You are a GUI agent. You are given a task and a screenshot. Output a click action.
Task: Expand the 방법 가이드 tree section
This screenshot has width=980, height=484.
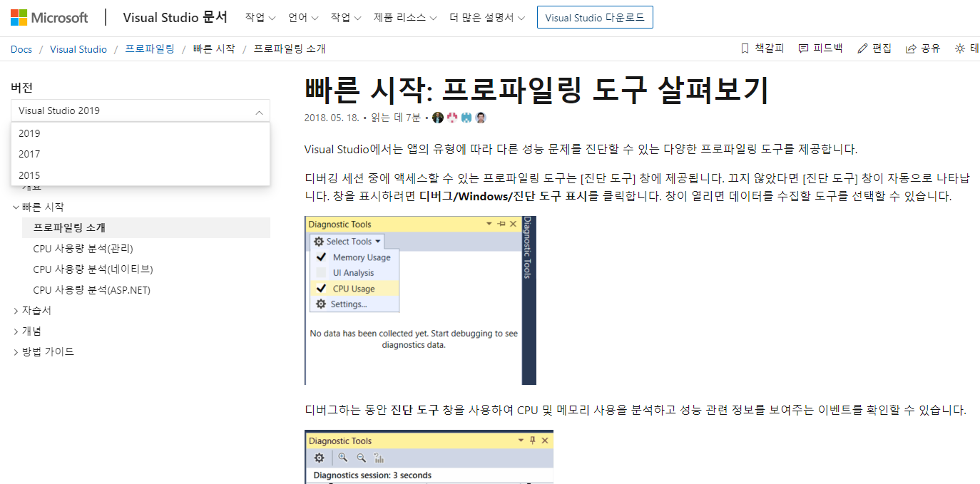(x=16, y=352)
